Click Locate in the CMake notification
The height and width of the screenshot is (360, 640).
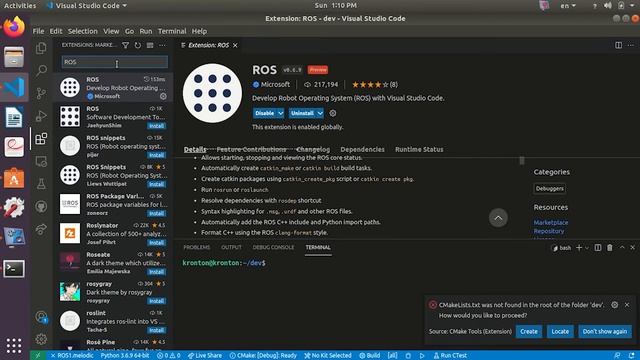tap(560, 331)
